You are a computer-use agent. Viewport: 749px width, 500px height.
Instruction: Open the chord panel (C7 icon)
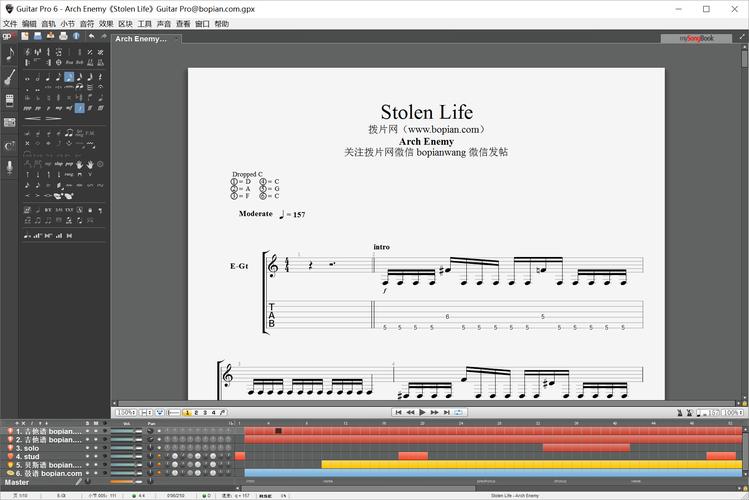click(10, 146)
